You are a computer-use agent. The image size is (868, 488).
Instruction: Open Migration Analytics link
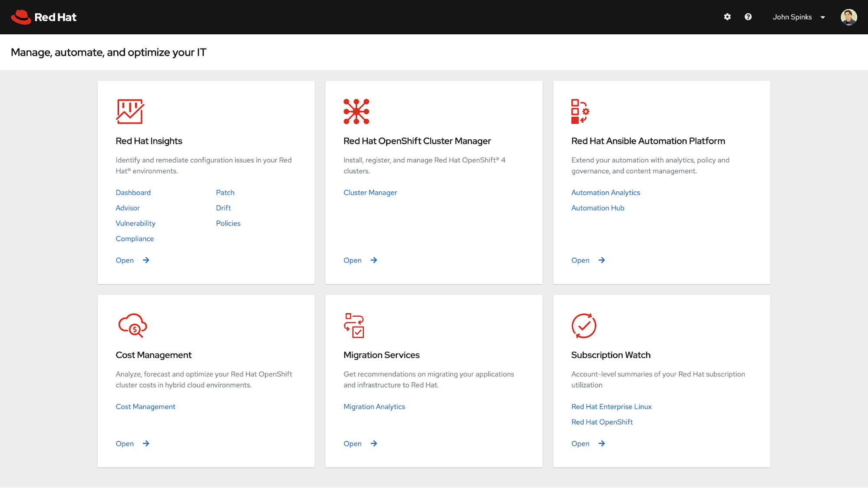point(374,406)
